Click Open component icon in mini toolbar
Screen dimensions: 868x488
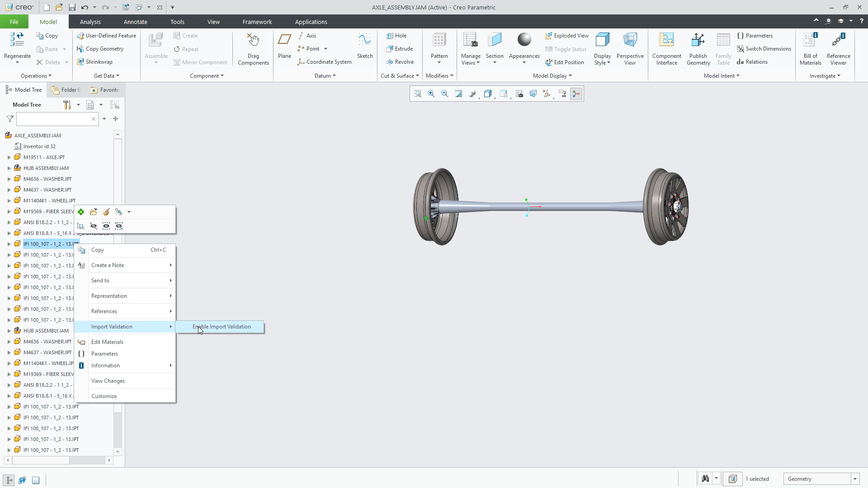click(x=94, y=212)
